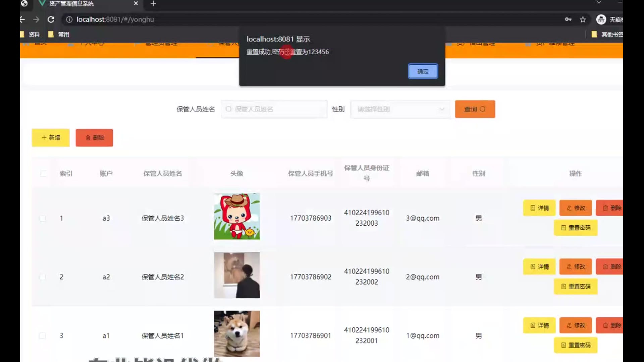Click 删除 in the a2 row

point(610,266)
